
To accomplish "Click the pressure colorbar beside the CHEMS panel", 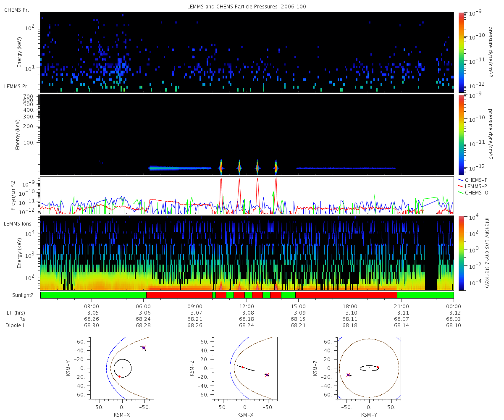I will click(461, 52).
